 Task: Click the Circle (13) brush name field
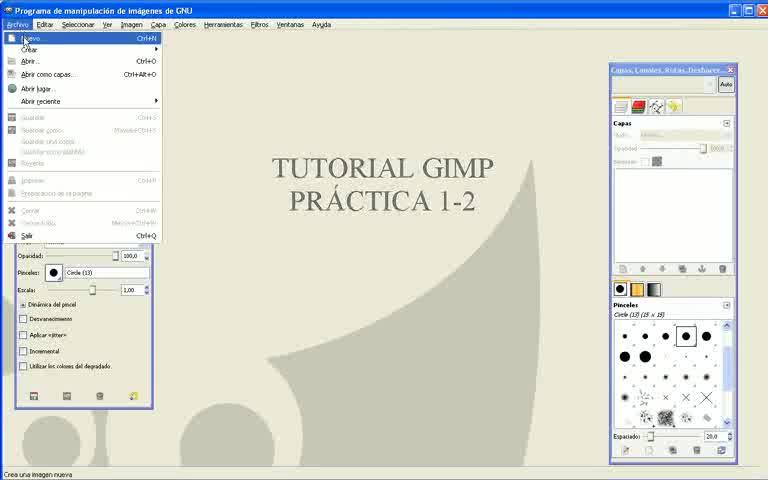click(x=107, y=273)
